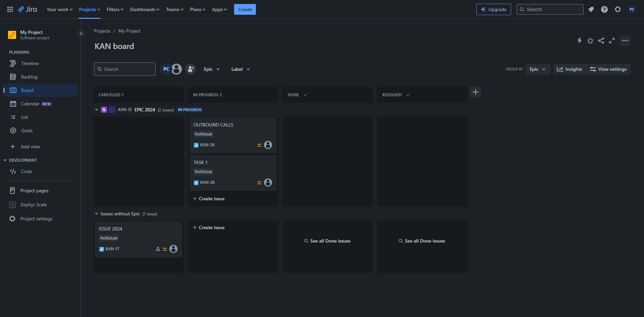This screenshot has width=644, height=317.
Task: Open the Group by Epic dropdown
Action: tap(537, 69)
